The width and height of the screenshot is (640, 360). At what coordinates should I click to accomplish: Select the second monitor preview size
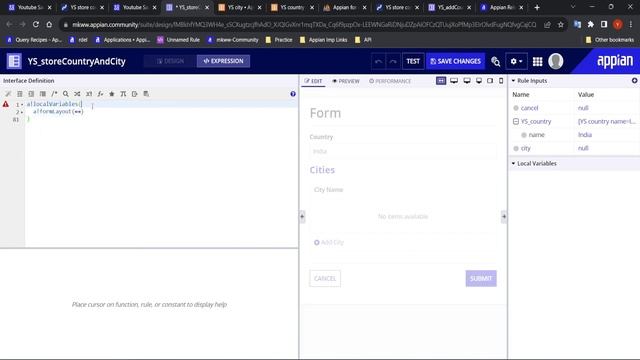(x=467, y=81)
